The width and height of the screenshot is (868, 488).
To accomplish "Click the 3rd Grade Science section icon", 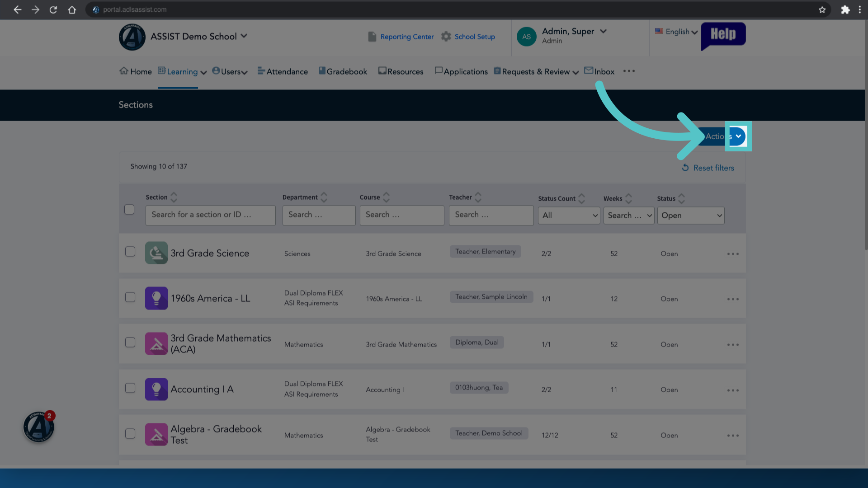I will (156, 253).
